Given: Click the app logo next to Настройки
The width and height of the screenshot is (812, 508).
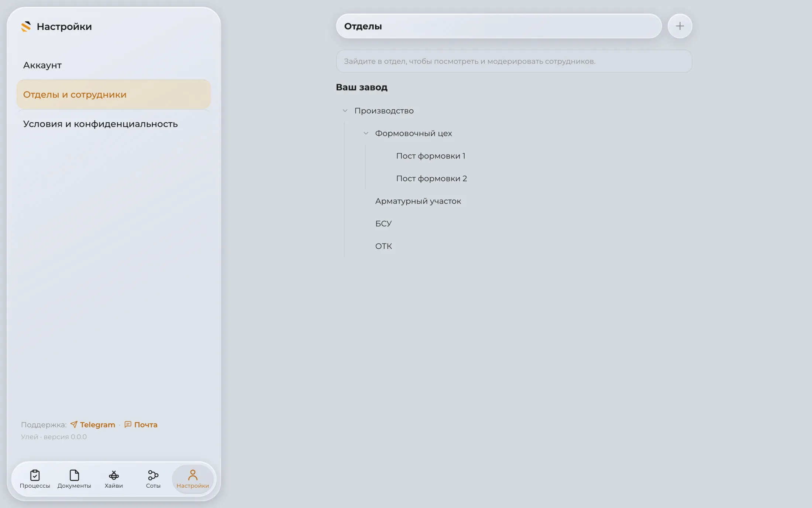Looking at the screenshot, I should (x=26, y=27).
